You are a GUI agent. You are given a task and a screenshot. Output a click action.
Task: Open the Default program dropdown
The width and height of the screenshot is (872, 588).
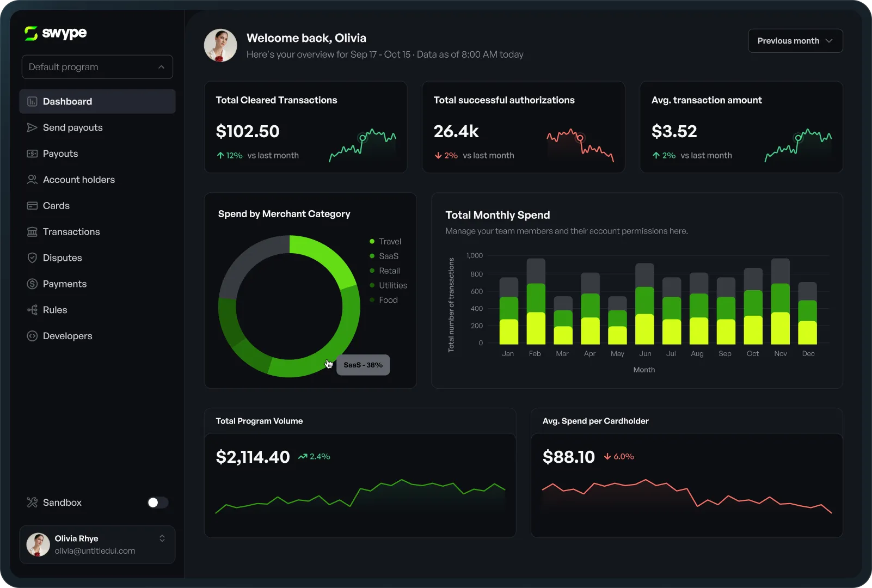[x=97, y=67]
